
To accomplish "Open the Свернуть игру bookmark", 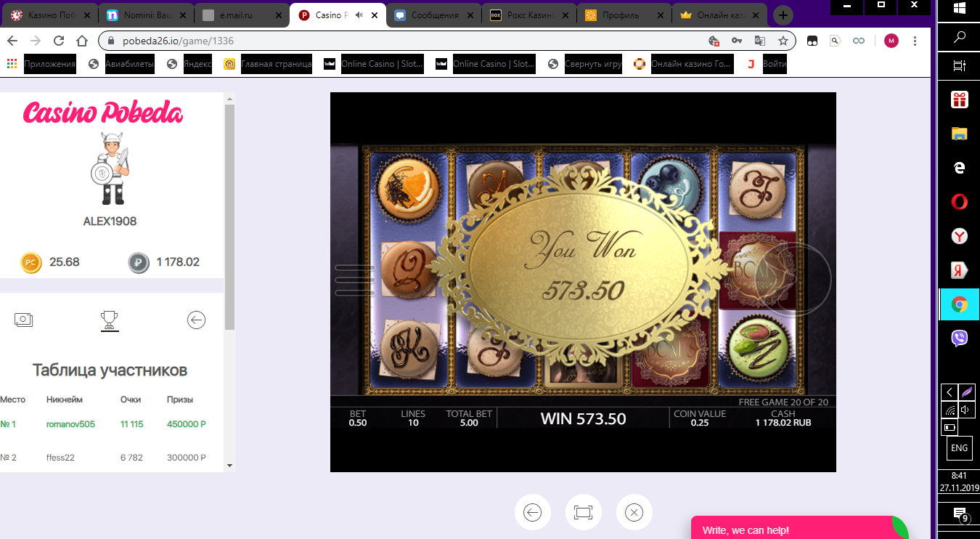I will [x=586, y=64].
